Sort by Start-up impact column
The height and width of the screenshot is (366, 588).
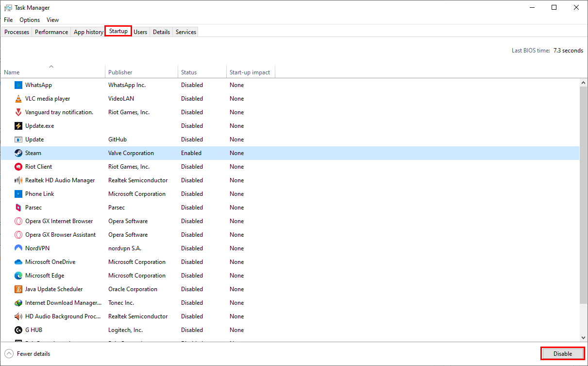point(250,72)
